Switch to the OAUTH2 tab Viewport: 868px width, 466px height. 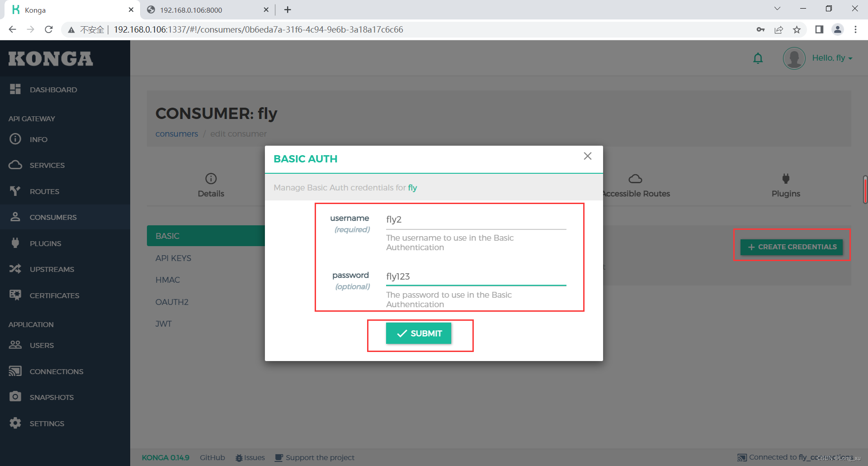pos(172,302)
